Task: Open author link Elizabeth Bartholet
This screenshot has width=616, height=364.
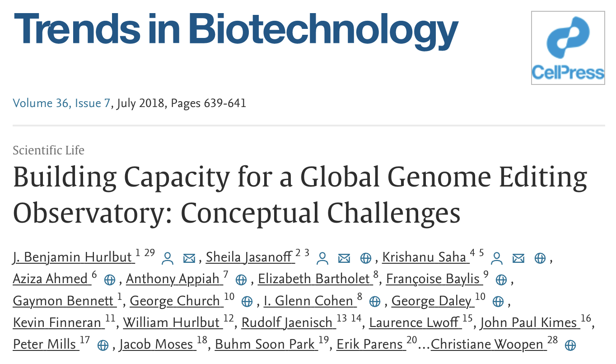Action: pos(315,279)
